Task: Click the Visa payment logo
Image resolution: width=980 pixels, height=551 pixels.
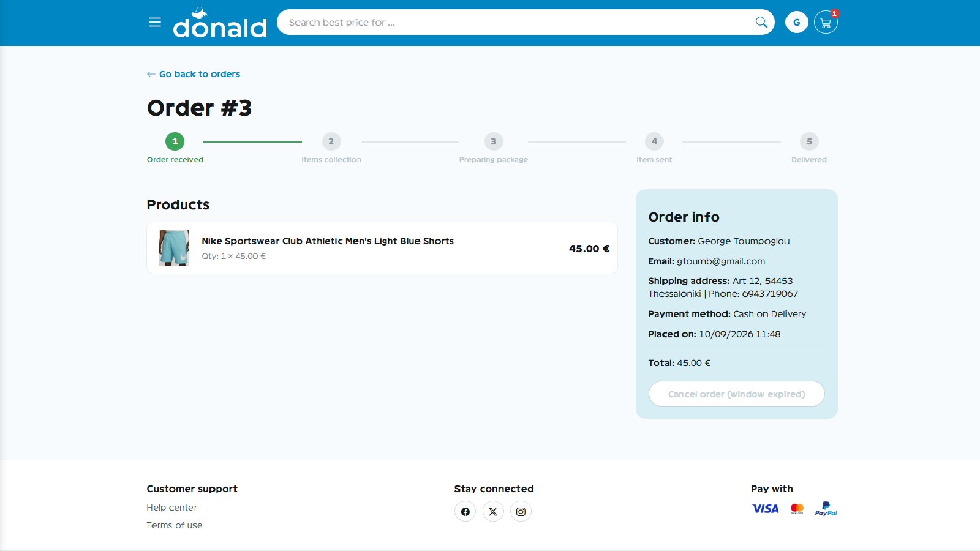Action: click(766, 509)
